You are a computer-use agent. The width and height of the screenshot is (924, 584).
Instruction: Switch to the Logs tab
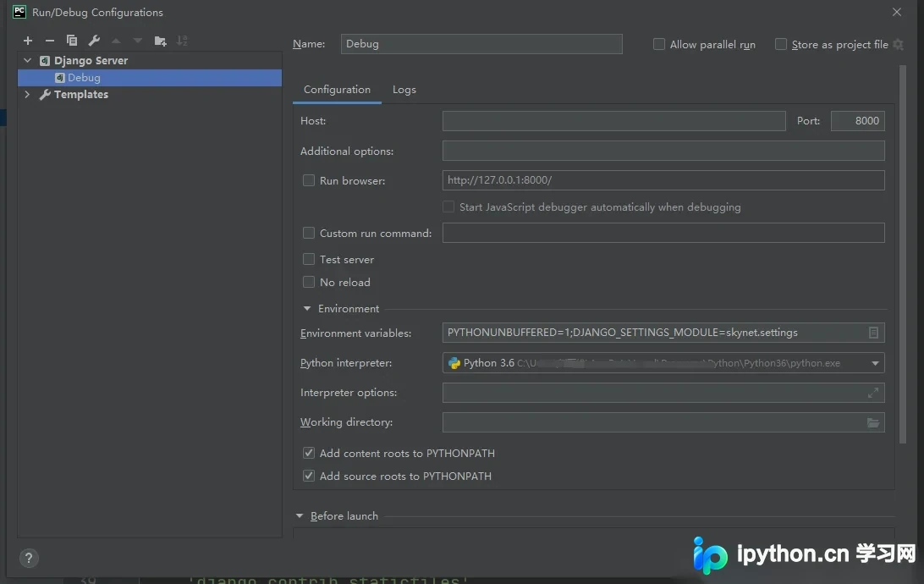pos(404,90)
